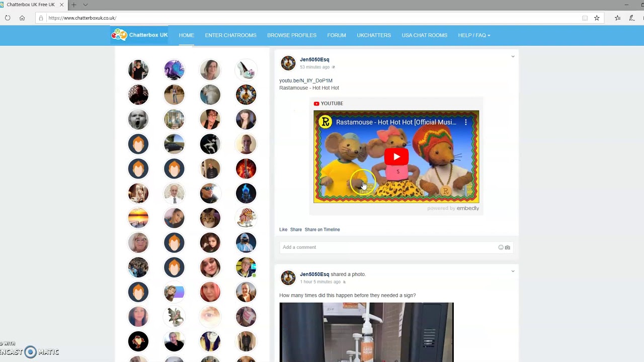Open the 1 hour 5 minutes ago timestamp
Image resolution: width=644 pixels, height=362 pixels.
tap(320, 282)
